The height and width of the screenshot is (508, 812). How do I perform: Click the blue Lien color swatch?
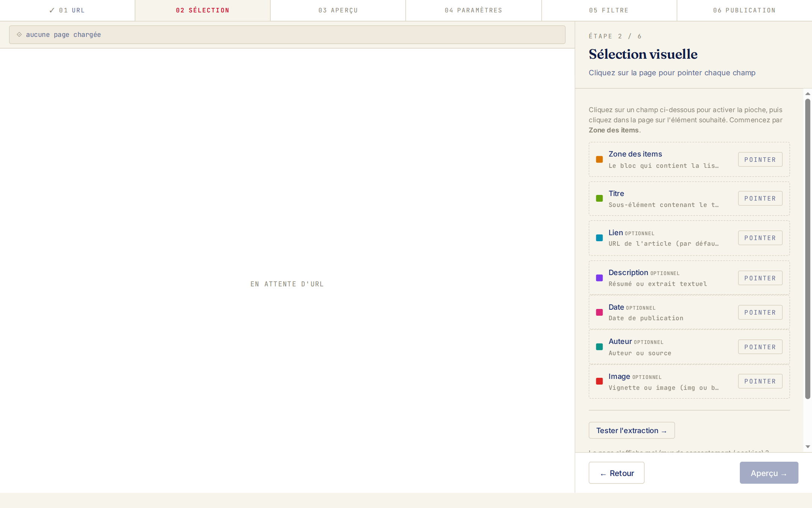(x=600, y=238)
